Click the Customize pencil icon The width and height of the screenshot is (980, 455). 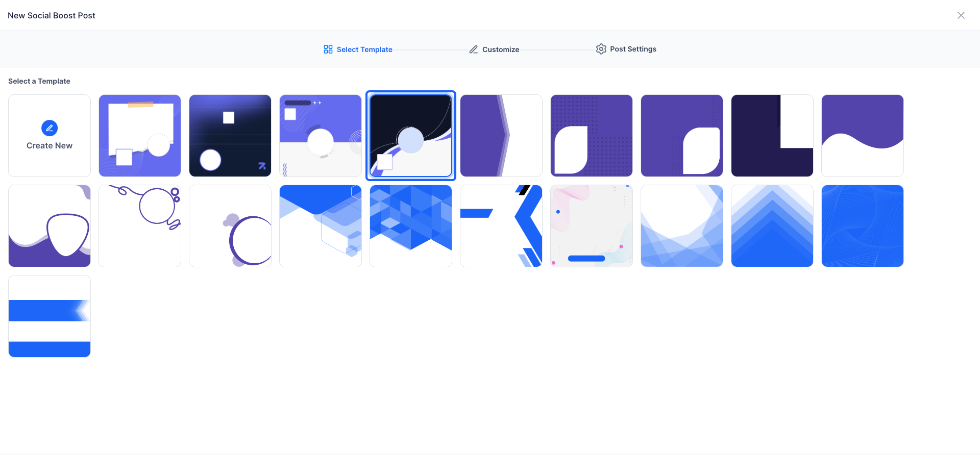coord(474,49)
